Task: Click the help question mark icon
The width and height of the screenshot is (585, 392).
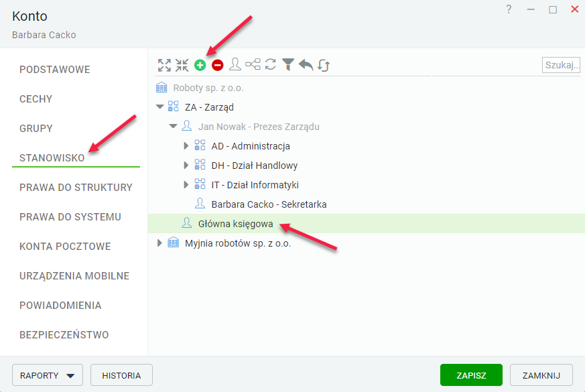Action: click(509, 9)
